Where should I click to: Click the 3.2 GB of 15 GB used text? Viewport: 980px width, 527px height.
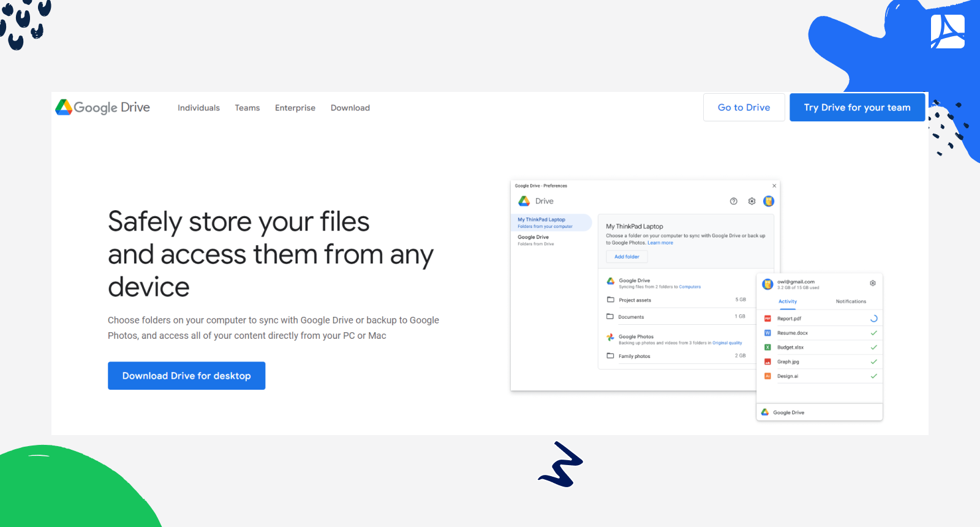[798, 287]
